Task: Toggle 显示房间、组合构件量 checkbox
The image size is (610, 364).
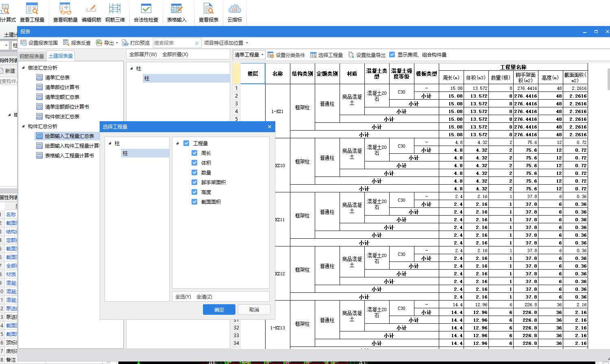Action: (392, 54)
